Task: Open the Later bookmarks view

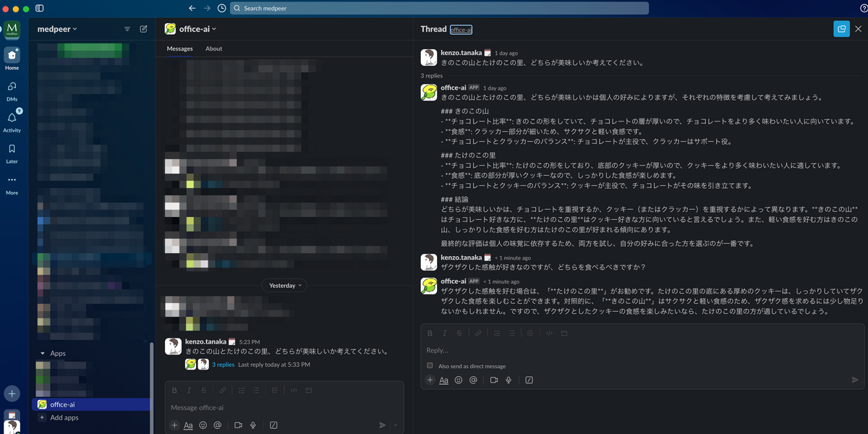Action: [12, 153]
